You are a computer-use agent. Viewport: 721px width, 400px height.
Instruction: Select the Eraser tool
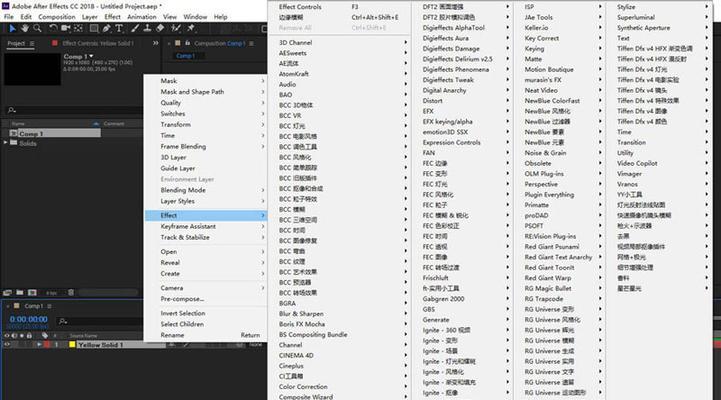tap(160, 29)
